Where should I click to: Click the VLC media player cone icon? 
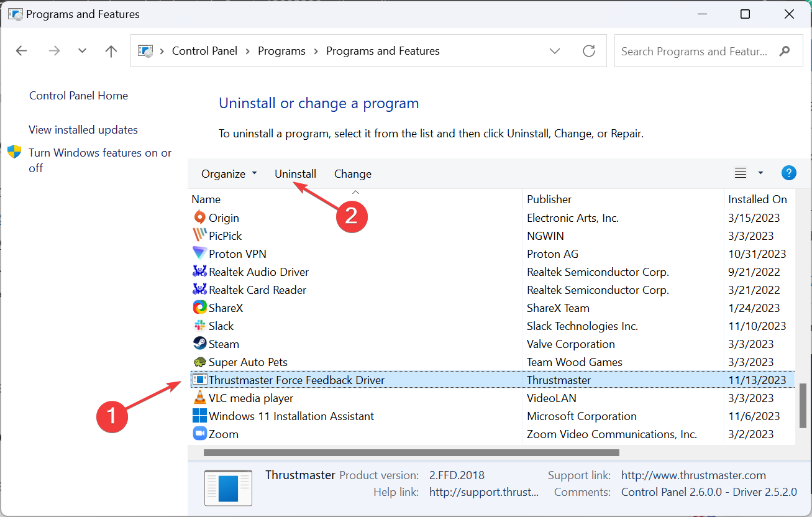click(x=199, y=398)
